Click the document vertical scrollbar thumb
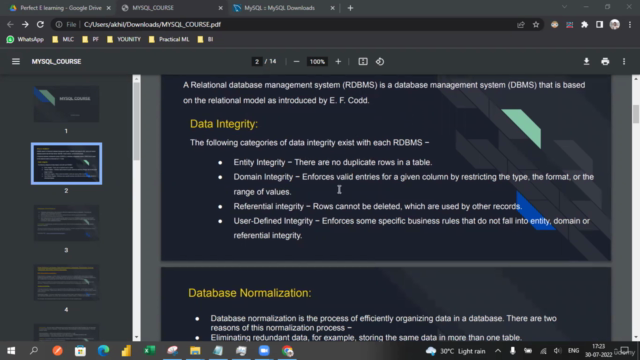 [636, 113]
